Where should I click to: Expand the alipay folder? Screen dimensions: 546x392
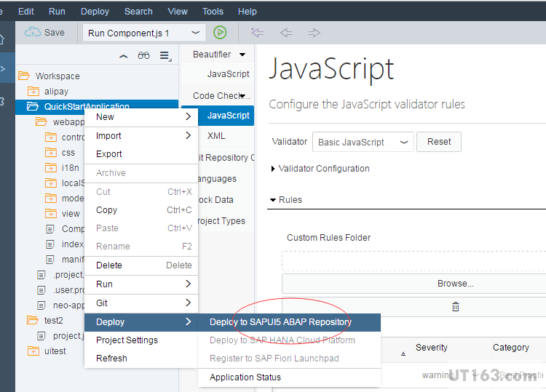(33, 92)
